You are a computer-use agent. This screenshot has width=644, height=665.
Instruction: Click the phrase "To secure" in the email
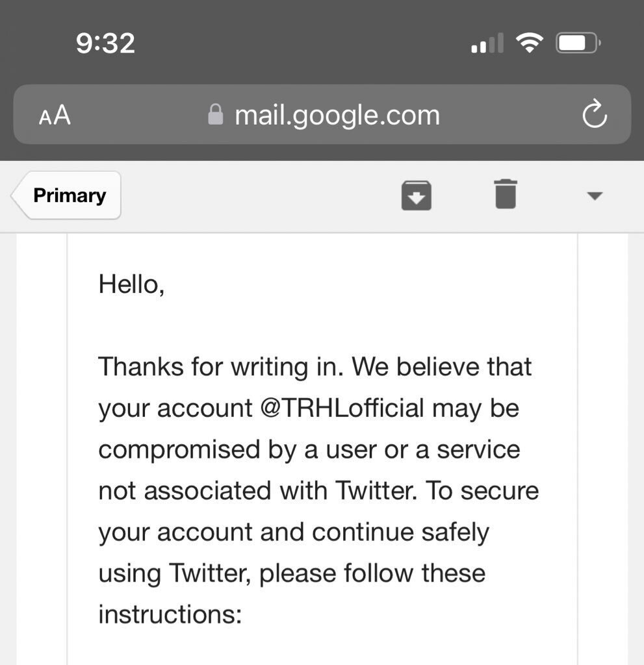pyautogui.click(x=483, y=491)
